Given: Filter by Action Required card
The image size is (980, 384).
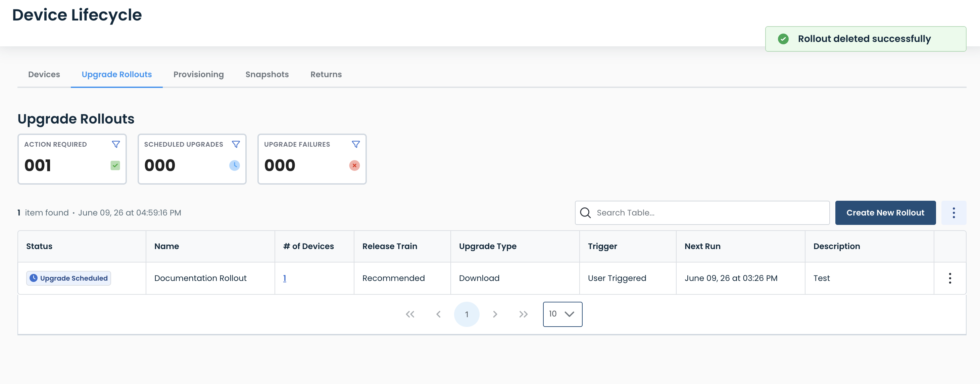Looking at the screenshot, I should 116,144.
